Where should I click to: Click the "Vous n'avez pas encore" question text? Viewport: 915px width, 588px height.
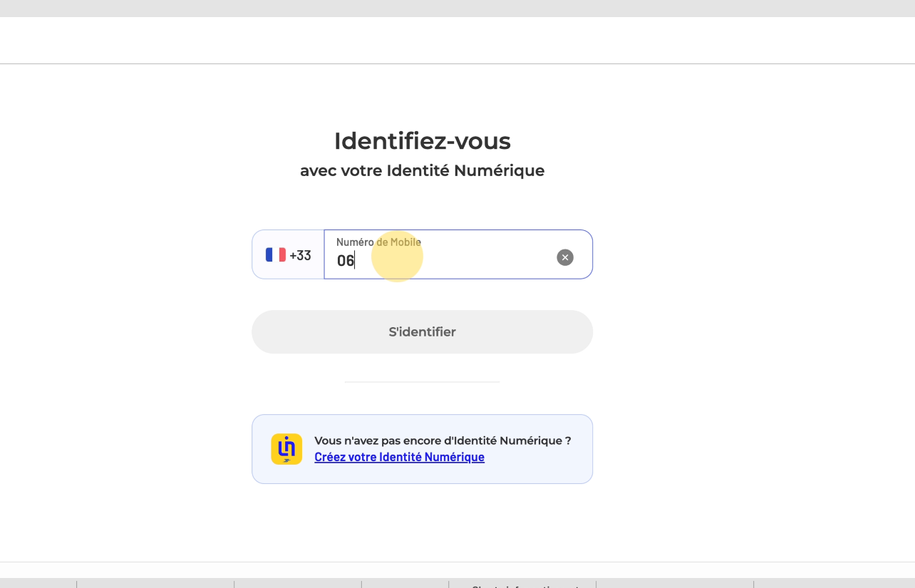click(442, 440)
